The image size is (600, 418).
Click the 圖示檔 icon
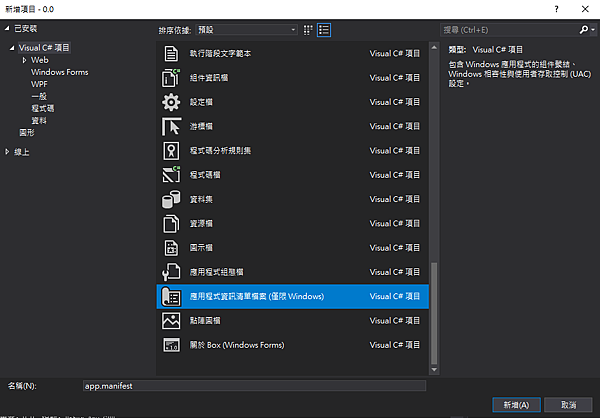171,248
